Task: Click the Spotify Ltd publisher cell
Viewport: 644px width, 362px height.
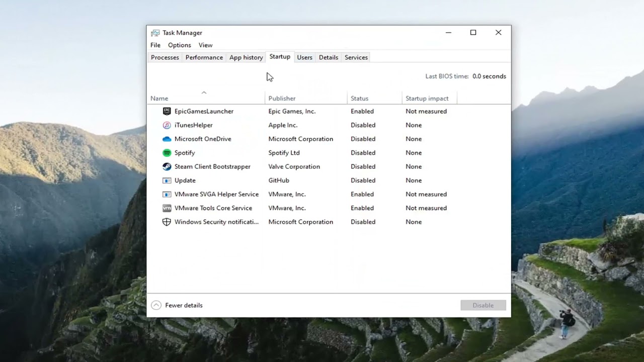Action: click(284, 153)
